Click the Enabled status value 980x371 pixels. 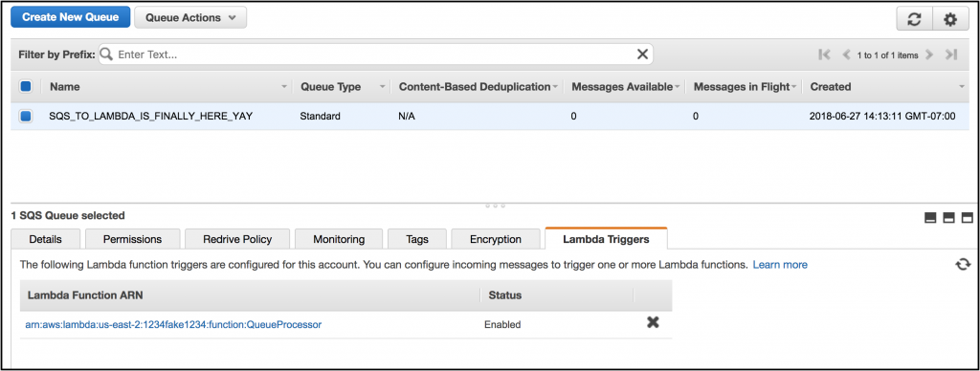click(502, 325)
